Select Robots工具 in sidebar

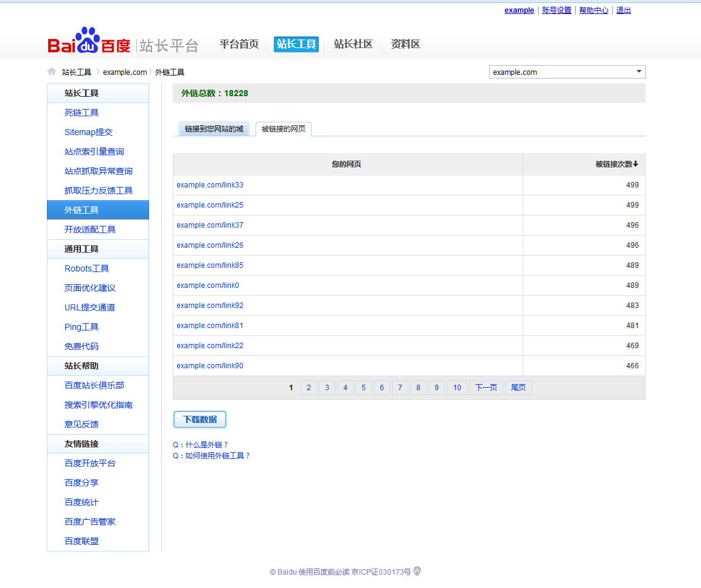pyautogui.click(x=87, y=268)
